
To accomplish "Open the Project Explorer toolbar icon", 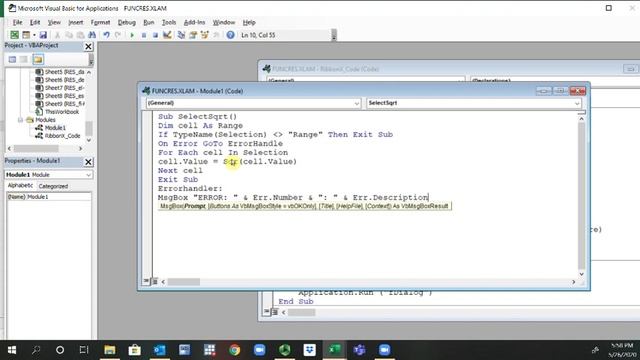I will pyautogui.click(x=181, y=35).
